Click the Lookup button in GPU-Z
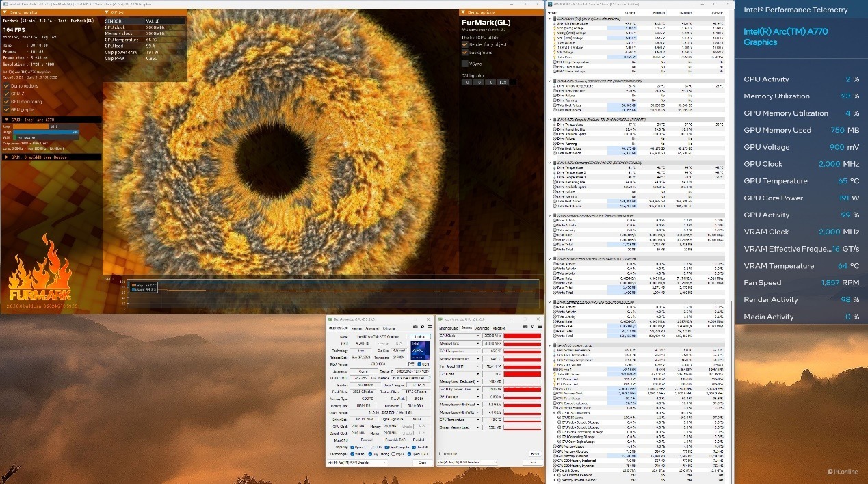Image resolution: width=868 pixels, height=484 pixels. tap(420, 337)
